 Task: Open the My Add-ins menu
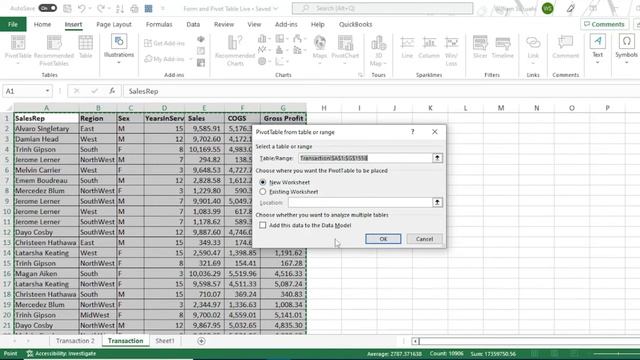(x=168, y=59)
